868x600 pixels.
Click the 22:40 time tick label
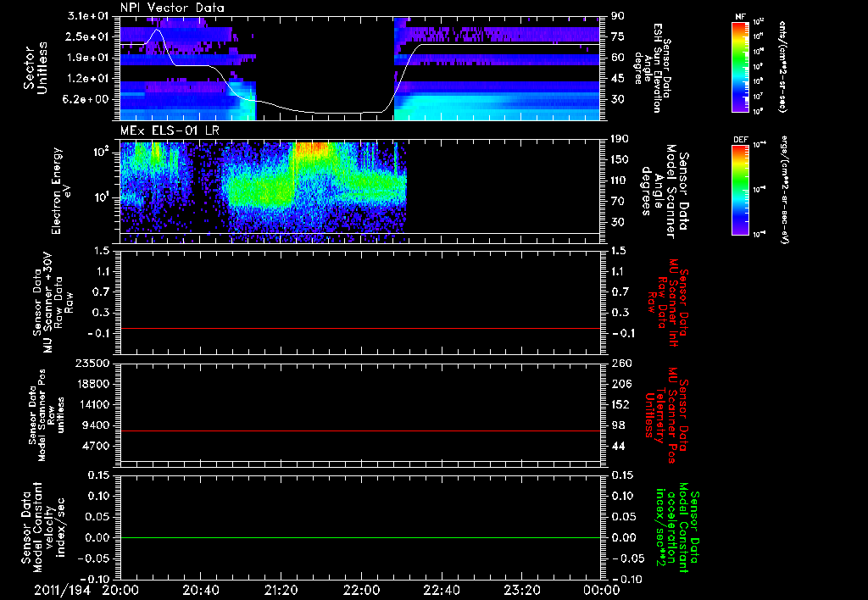click(x=441, y=591)
